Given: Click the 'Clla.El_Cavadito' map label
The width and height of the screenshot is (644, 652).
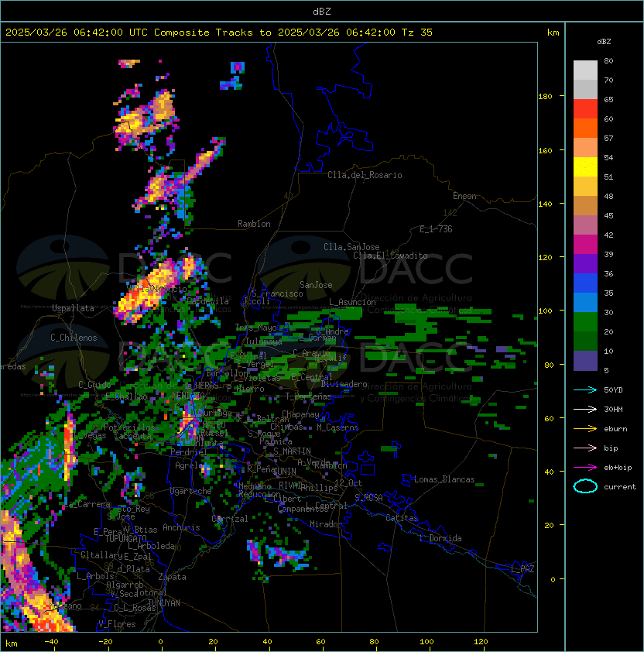Looking at the screenshot, I should (x=390, y=256).
